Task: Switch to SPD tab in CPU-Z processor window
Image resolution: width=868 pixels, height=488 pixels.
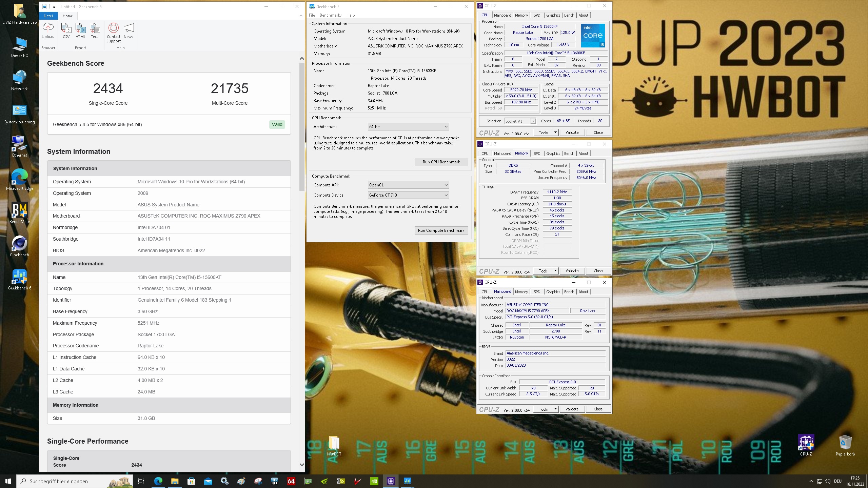Action: click(x=537, y=15)
